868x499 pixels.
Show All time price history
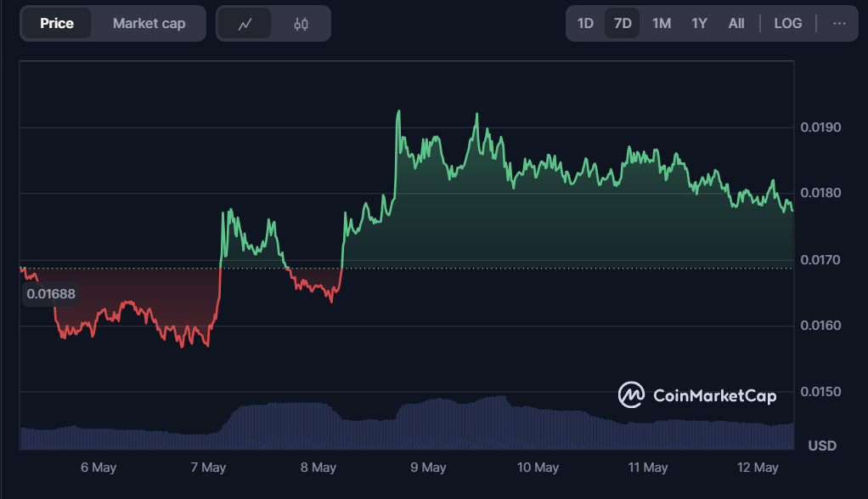pyautogui.click(x=736, y=24)
